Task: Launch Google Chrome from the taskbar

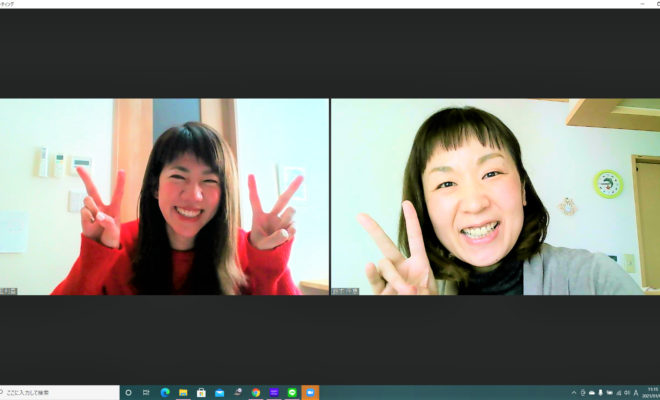Action: (x=256, y=393)
